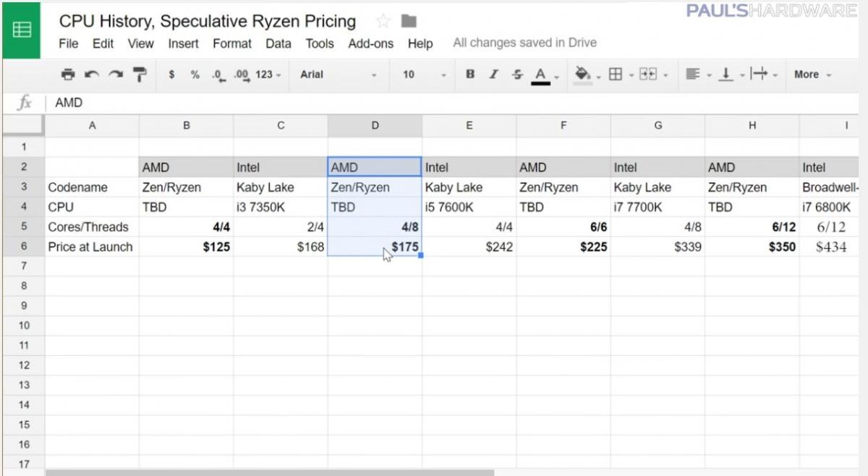Format as percent with % button
868x476 pixels.
(x=195, y=75)
